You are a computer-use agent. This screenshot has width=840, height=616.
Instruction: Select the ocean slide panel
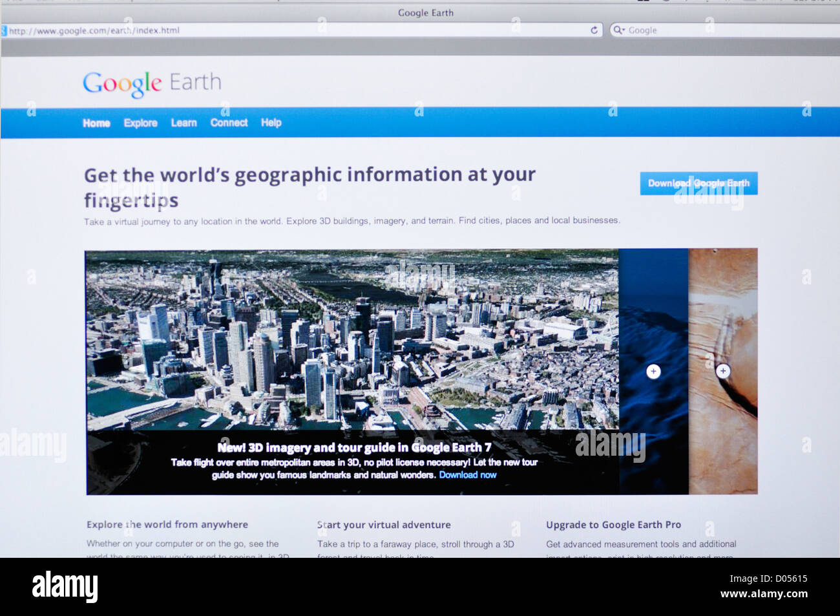653,372
